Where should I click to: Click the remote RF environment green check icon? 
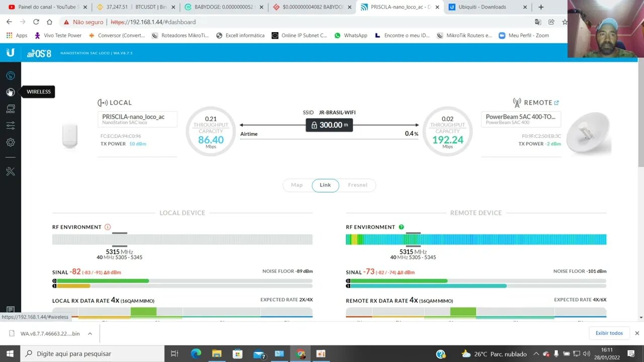point(401,227)
